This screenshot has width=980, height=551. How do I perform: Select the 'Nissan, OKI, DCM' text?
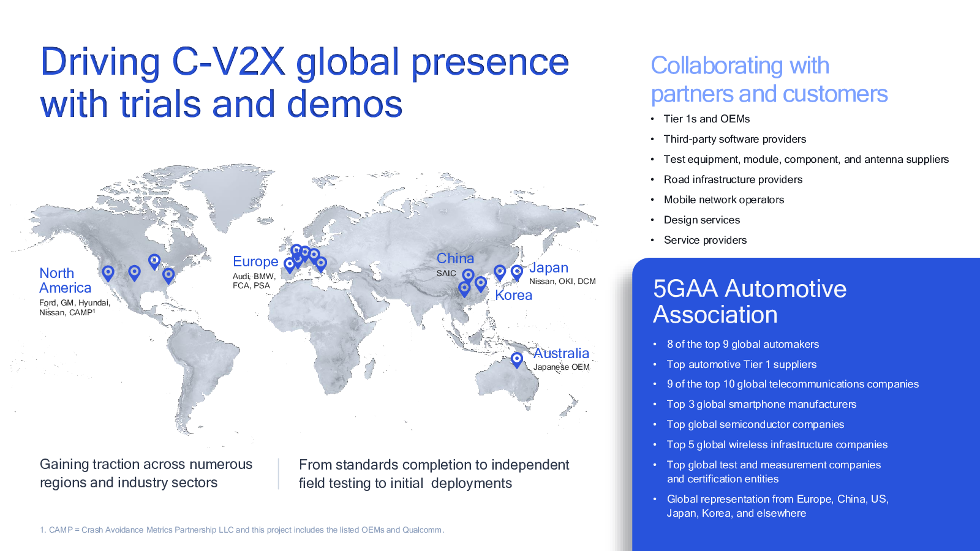click(562, 282)
